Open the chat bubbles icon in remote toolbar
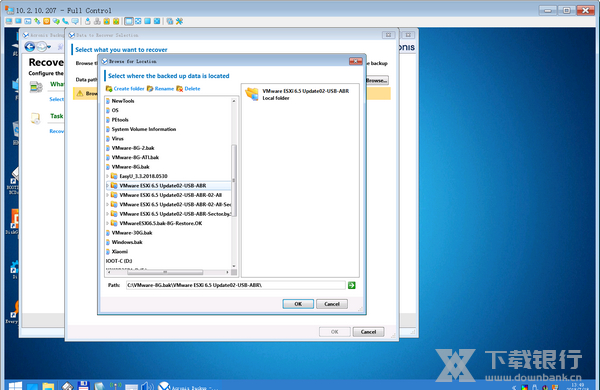This screenshot has height=390, width=600. (x=56, y=21)
